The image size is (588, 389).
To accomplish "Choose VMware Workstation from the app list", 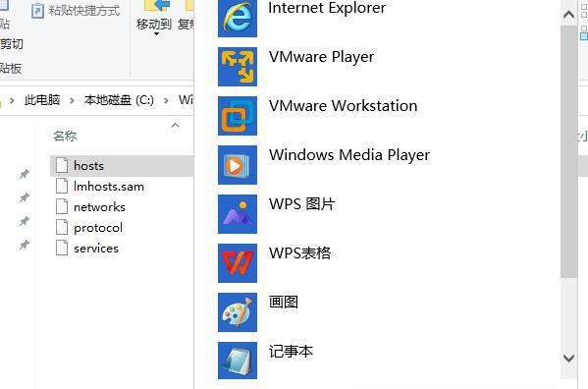I will pyautogui.click(x=344, y=106).
